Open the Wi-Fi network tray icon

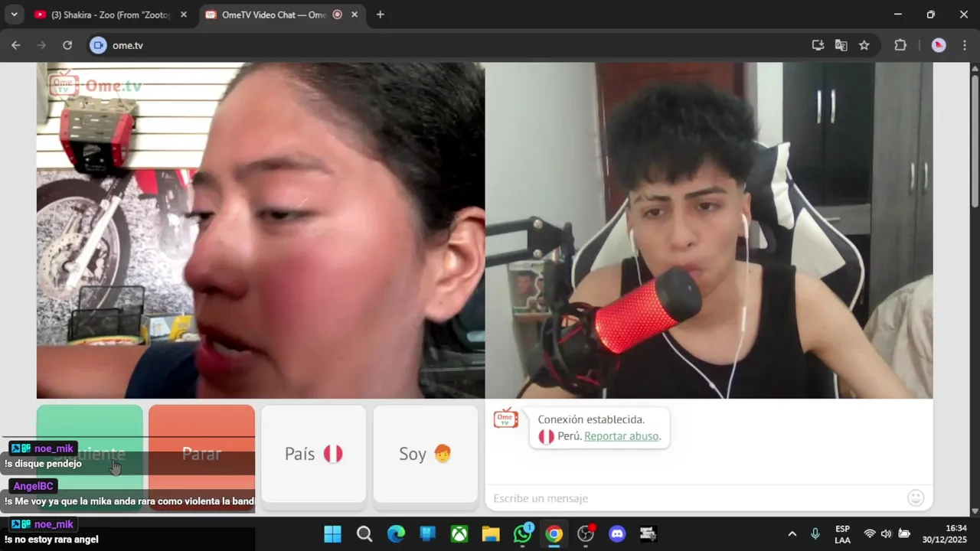[869, 533]
